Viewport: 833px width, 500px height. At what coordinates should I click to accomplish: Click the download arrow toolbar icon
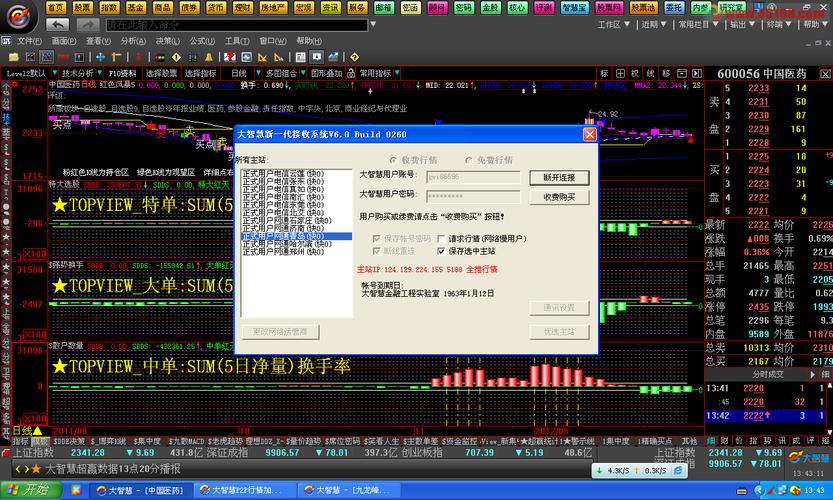click(316, 57)
